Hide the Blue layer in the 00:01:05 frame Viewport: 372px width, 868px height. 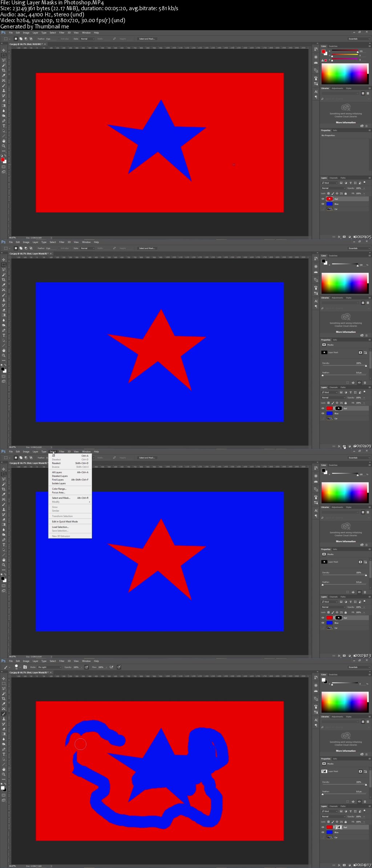pyautogui.click(x=323, y=204)
